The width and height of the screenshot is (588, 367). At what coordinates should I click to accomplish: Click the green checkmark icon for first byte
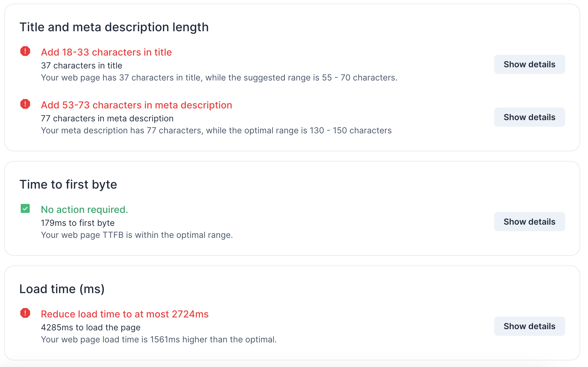(x=25, y=208)
